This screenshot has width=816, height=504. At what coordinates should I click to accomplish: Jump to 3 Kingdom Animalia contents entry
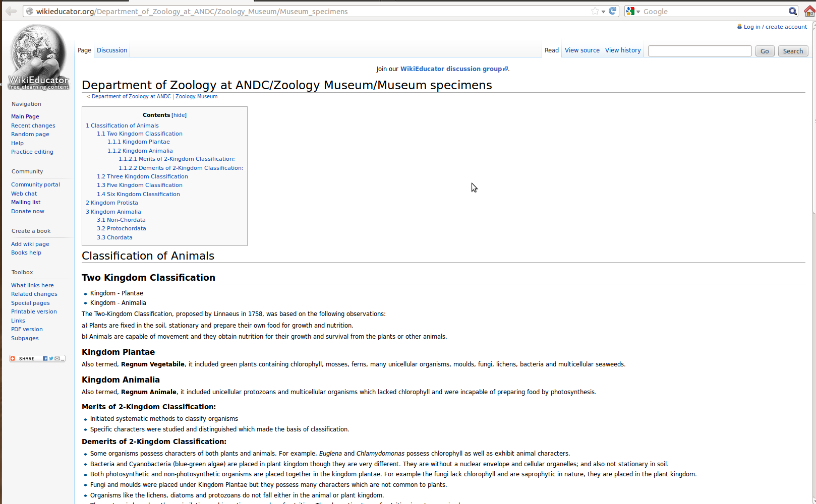pyautogui.click(x=113, y=212)
